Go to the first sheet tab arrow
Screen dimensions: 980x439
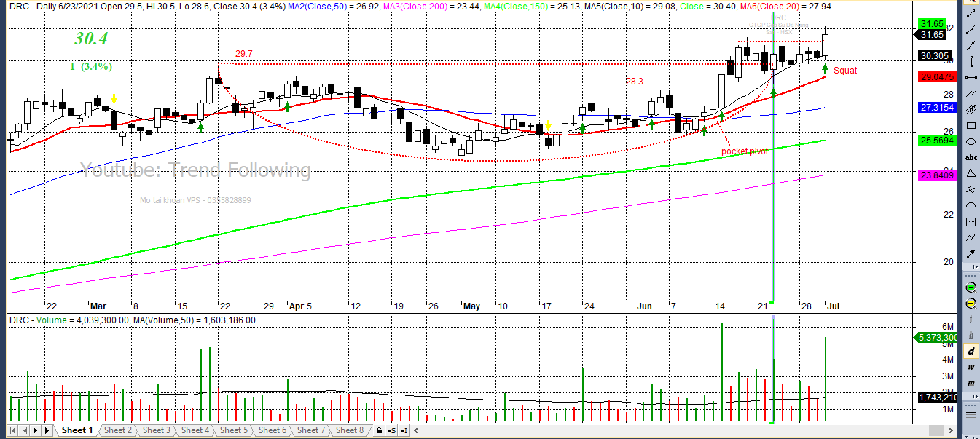tap(12, 430)
